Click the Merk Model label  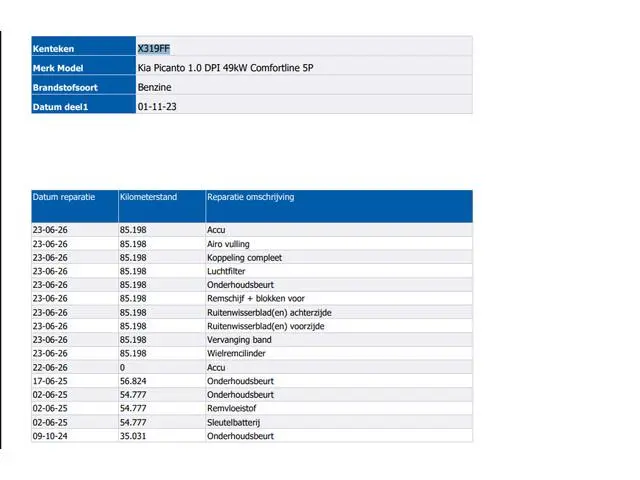coord(58,68)
